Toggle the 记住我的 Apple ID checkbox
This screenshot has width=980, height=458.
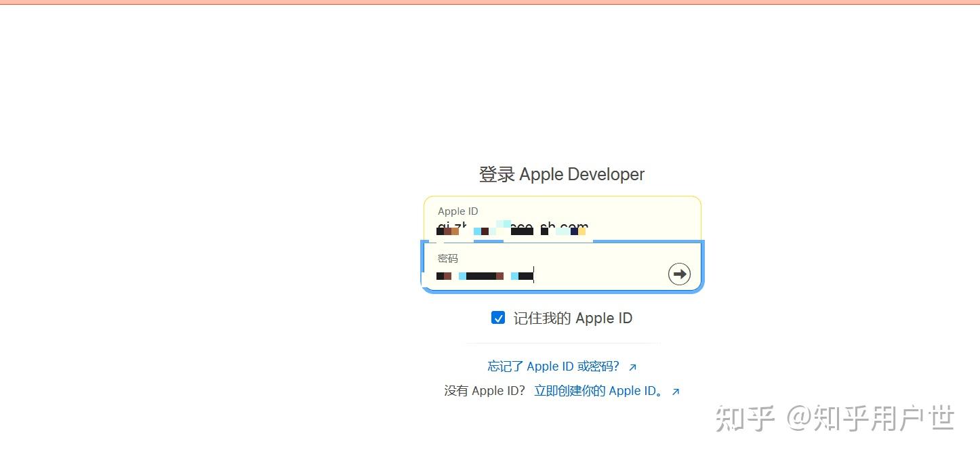pos(498,318)
